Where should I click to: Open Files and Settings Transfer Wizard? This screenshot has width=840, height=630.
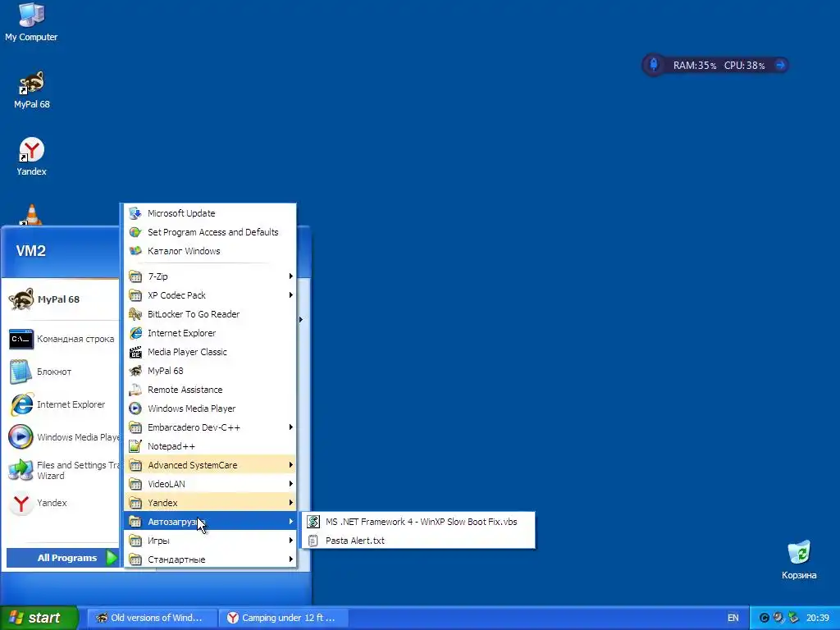62,470
